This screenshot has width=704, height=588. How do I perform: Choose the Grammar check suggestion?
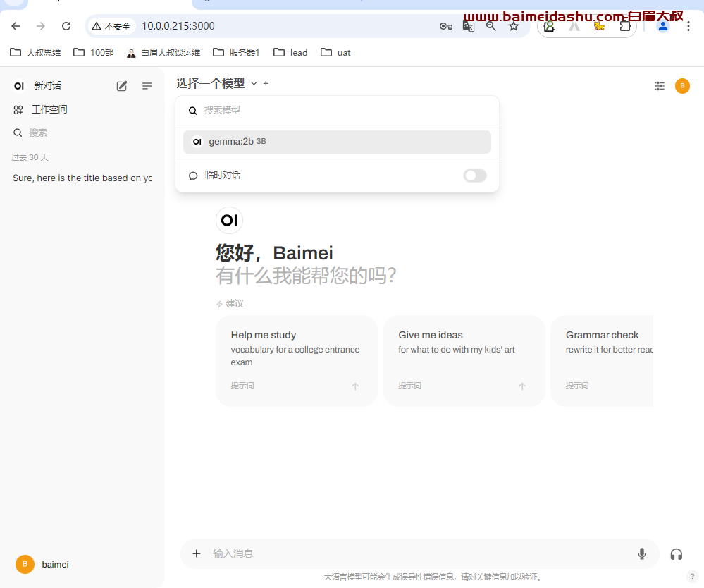[x=602, y=361]
